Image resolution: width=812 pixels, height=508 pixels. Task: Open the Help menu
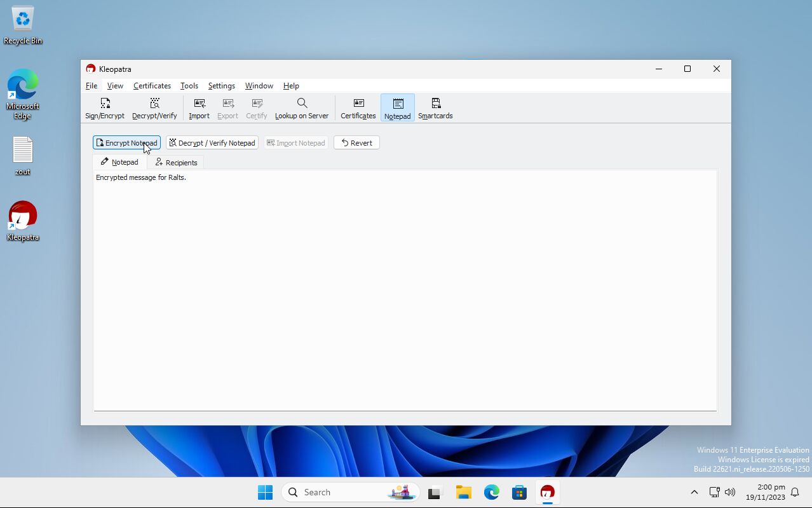pyautogui.click(x=290, y=85)
